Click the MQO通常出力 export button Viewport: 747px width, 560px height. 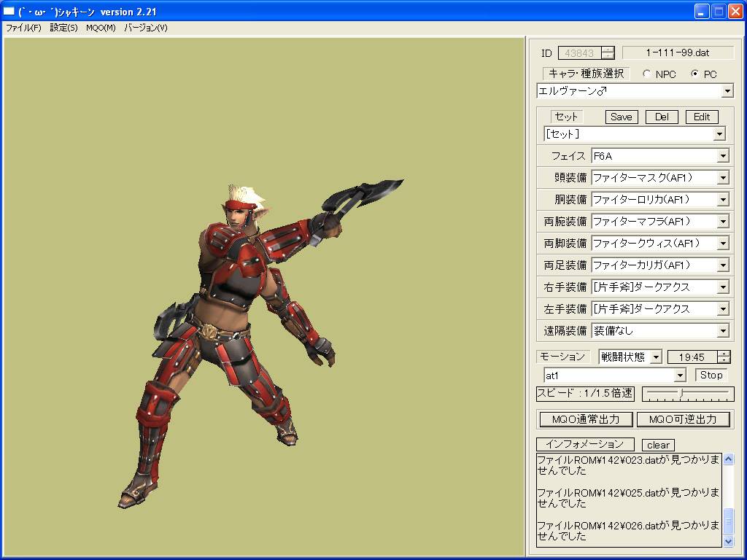pyautogui.click(x=585, y=419)
